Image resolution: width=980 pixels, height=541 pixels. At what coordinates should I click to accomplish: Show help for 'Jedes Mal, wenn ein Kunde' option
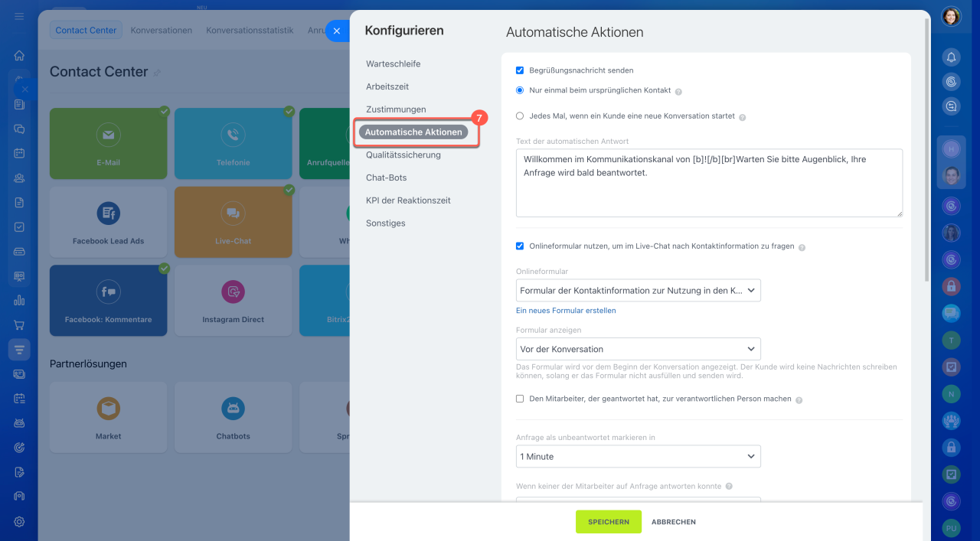pyautogui.click(x=743, y=117)
